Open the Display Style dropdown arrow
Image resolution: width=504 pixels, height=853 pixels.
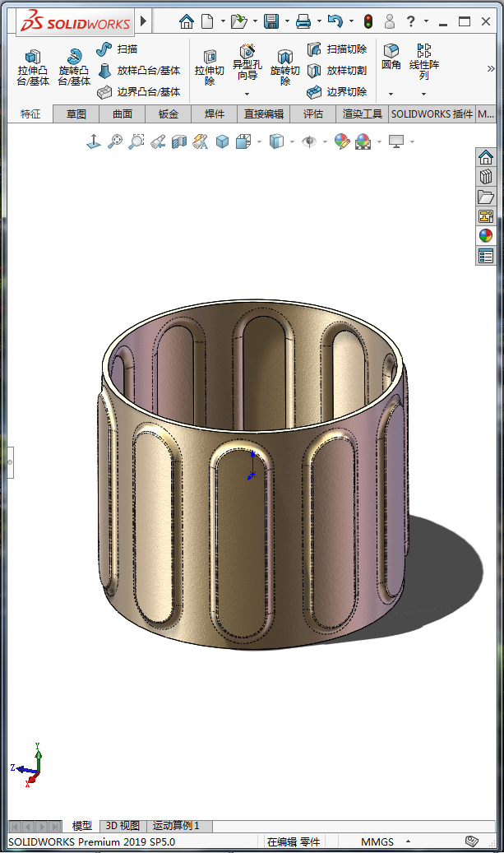pyautogui.click(x=292, y=142)
